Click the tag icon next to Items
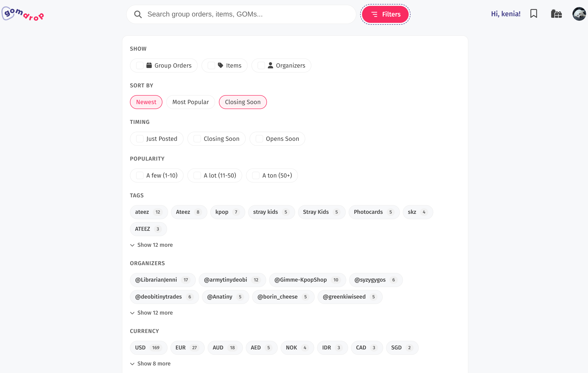Image resolution: width=588 pixels, height=373 pixels. 221,65
